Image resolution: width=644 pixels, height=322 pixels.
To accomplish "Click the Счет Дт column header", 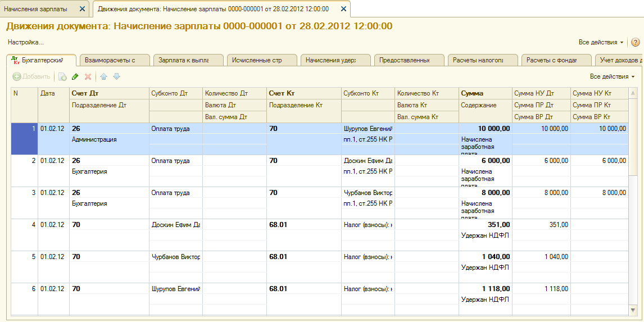I will pyautogui.click(x=109, y=94).
